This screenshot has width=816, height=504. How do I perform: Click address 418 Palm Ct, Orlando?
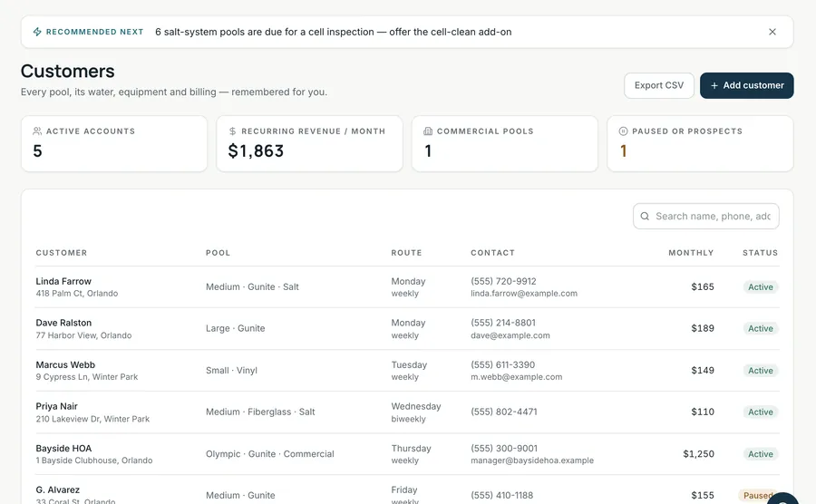77,294
